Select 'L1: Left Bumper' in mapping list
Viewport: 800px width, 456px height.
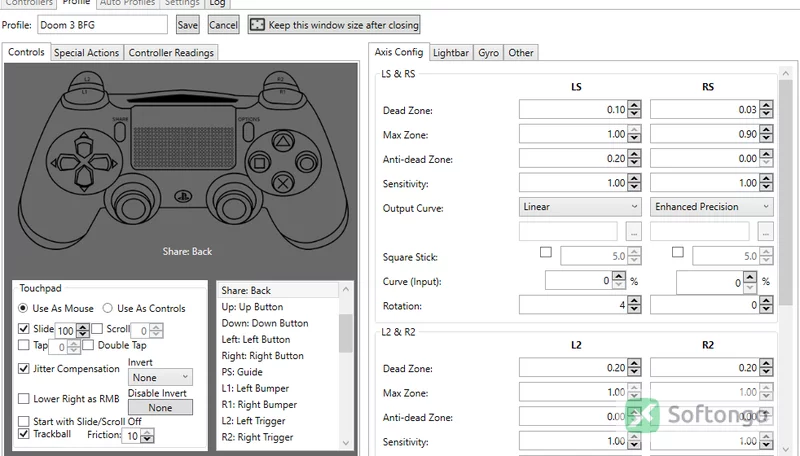[255, 388]
